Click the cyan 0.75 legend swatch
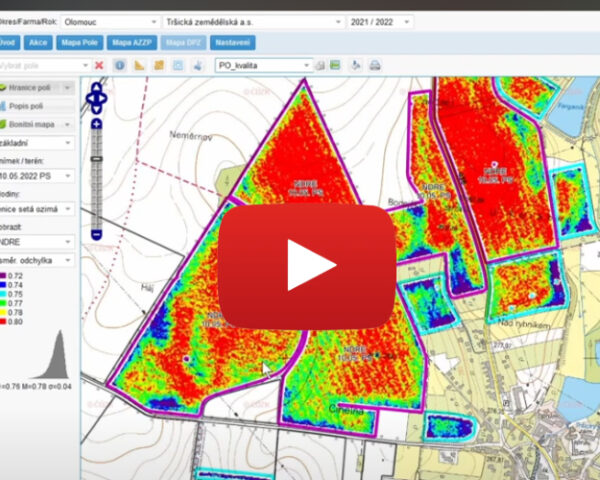The image size is (600, 480). click(x=3, y=294)
